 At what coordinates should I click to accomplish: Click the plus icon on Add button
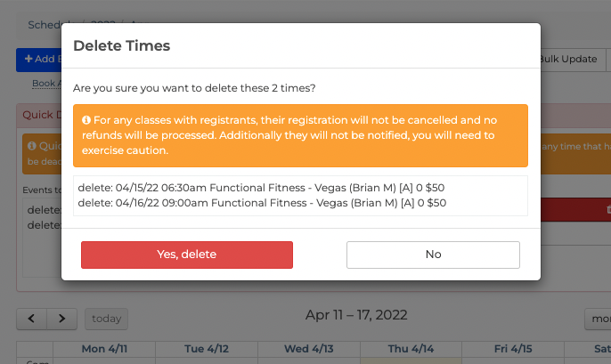pyautogui.click(x=29, y=59)
